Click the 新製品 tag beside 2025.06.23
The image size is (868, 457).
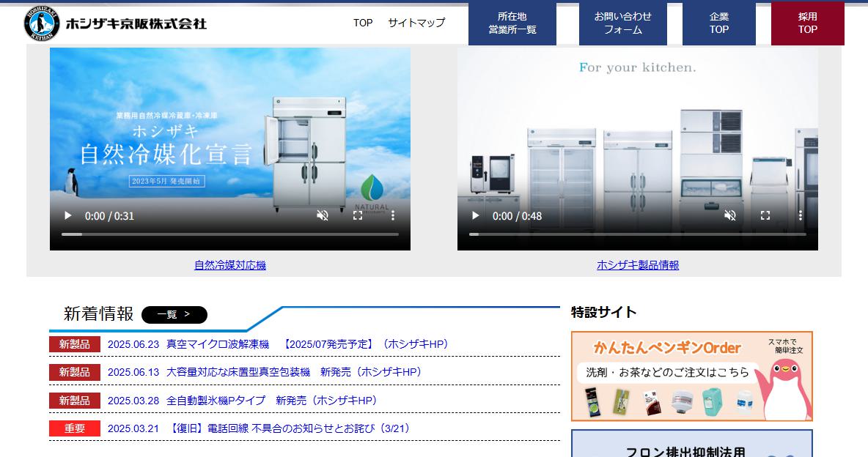75,344
